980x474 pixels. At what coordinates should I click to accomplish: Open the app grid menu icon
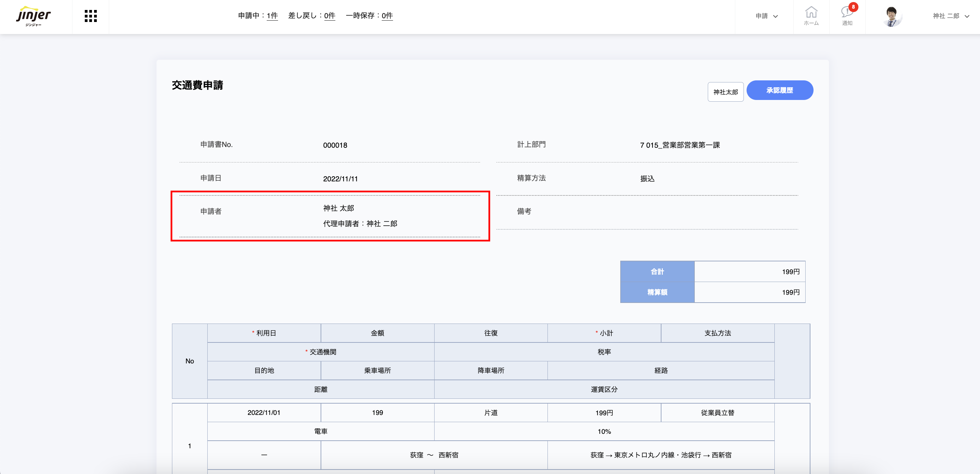[91, 16]
